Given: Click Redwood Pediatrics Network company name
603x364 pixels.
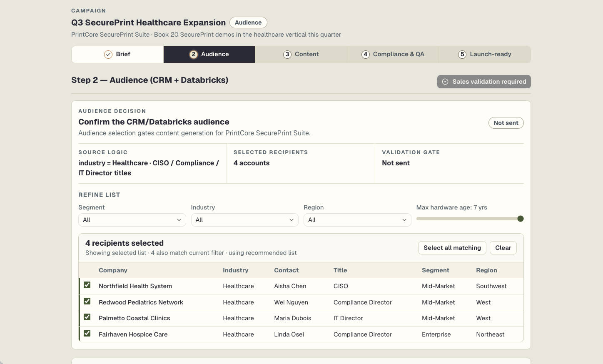Looking at the screenshot, I should click(141, 302).
